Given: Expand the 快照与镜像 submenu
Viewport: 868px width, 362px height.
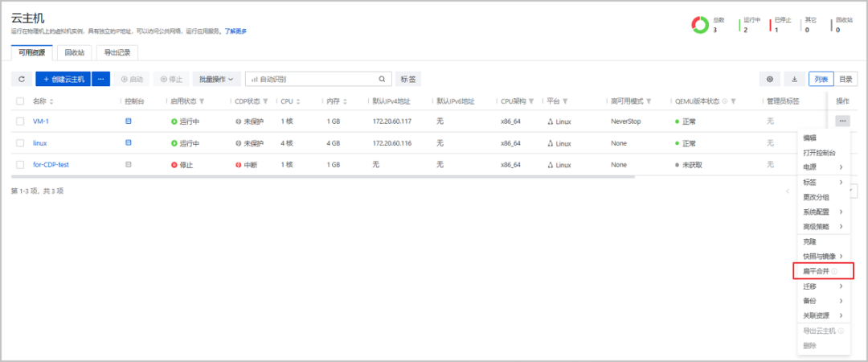Looking at the screenshot, I should click(x=823, y=256).
